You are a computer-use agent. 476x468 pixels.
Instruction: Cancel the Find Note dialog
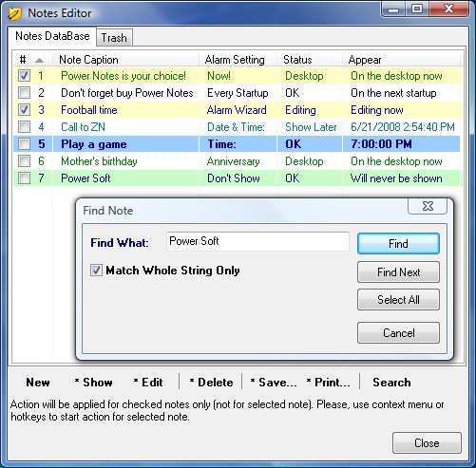398,333
